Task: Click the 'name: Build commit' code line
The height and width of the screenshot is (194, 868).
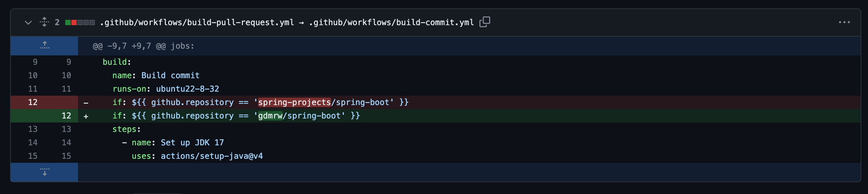Action: coord(156,75)
